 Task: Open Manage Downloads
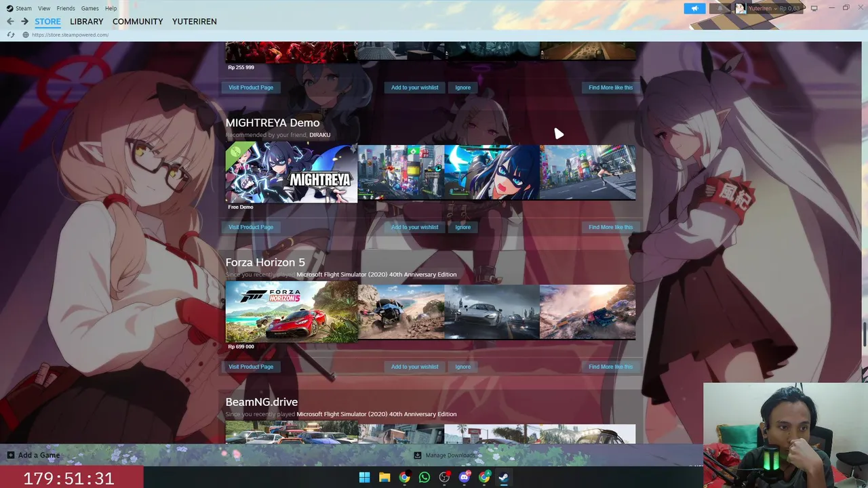click(x=445, y=455)
